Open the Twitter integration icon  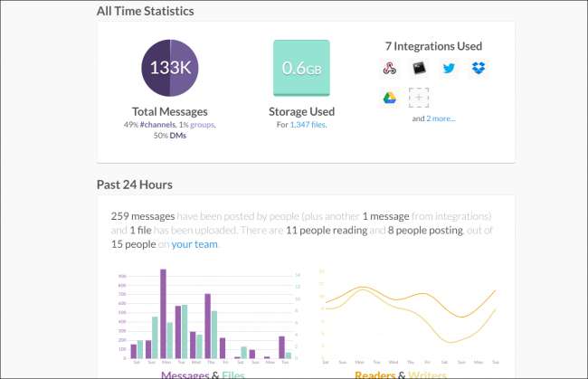coord(448,68)
